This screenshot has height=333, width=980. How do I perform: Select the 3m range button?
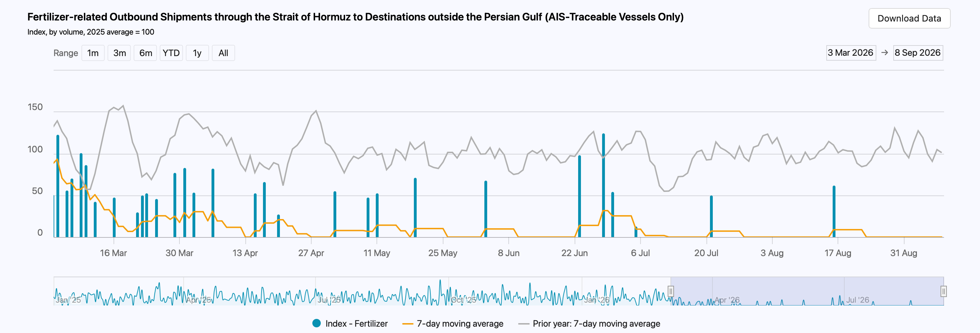tap(120, 53)
